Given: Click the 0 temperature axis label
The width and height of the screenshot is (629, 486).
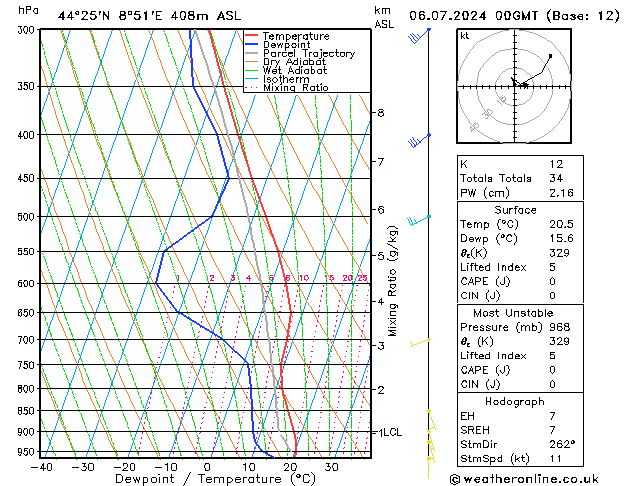Looking at the screenshot, I should 207,468.
